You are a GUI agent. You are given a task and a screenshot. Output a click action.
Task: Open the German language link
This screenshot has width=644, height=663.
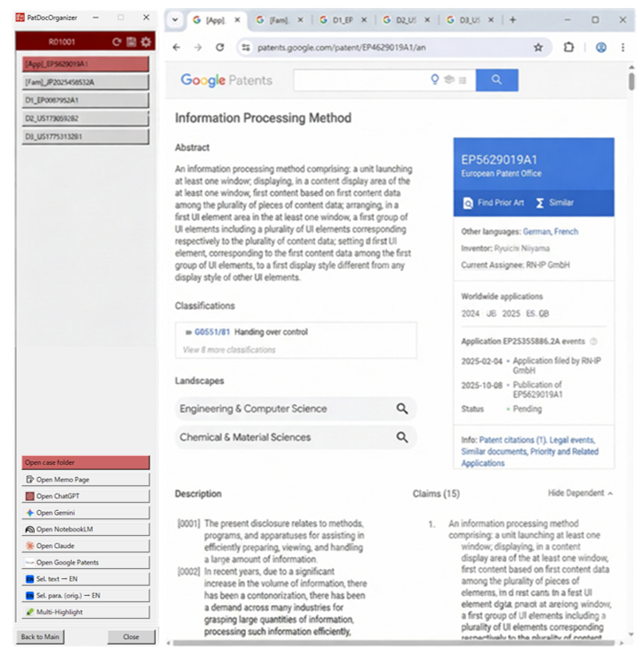point(536,232)
